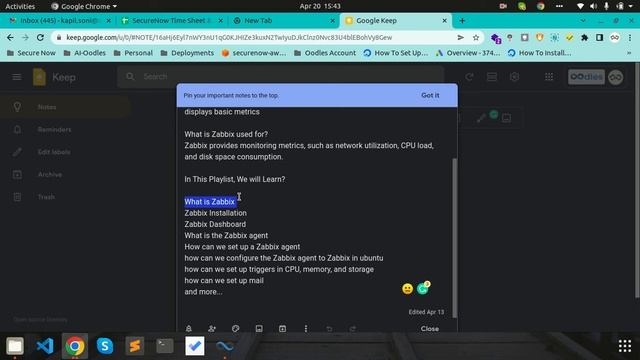Click the Chrome address bar URL
Screen dimensions: 640x360
point(229,38)
